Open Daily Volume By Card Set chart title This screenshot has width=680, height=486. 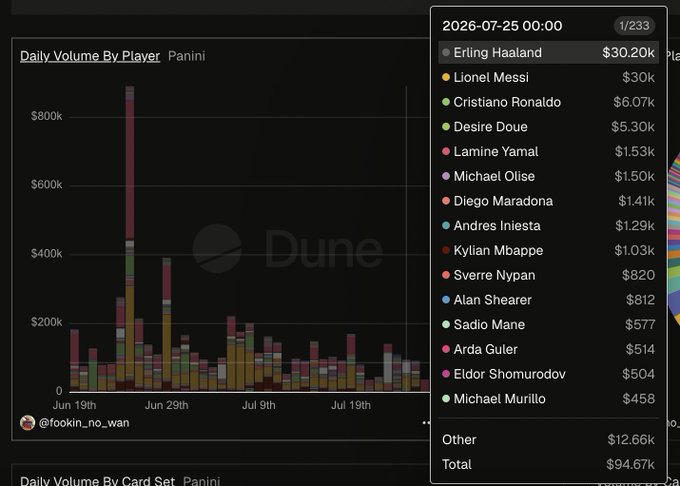[x=98, y=481]
